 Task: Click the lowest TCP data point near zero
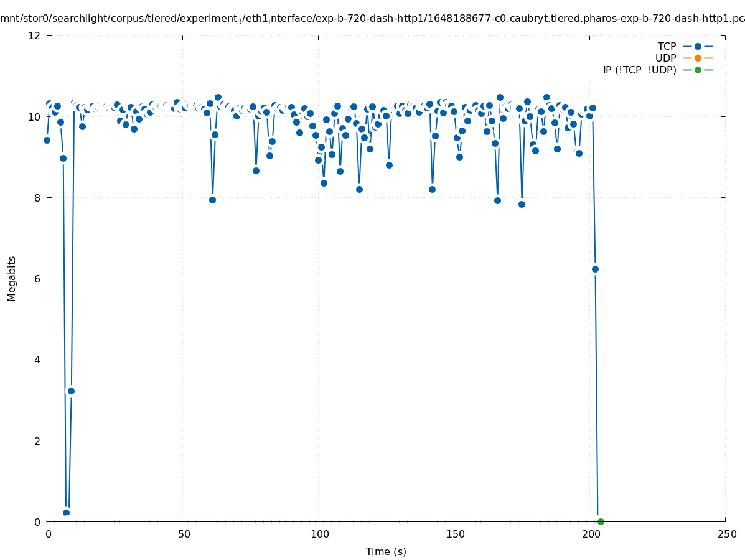[66, 513]
